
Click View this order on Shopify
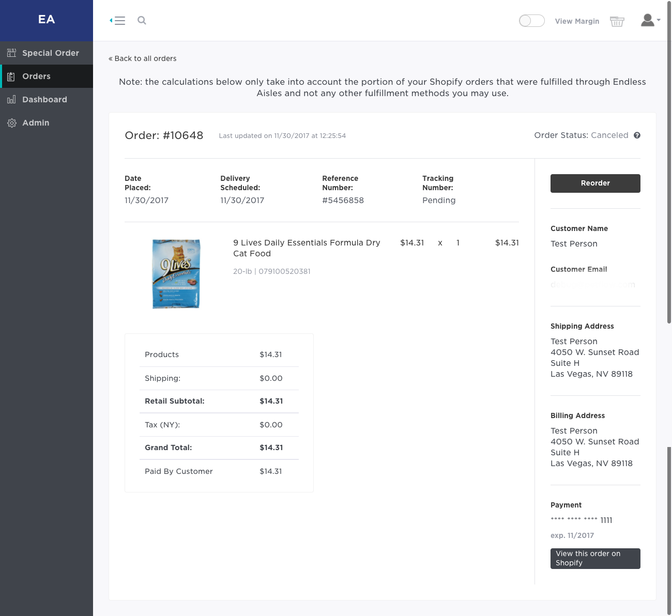595,558
